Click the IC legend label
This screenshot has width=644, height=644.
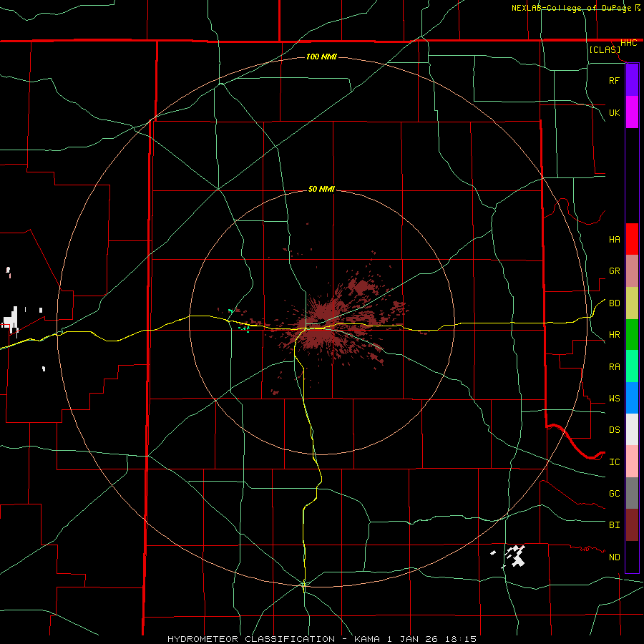pos(614,462)
